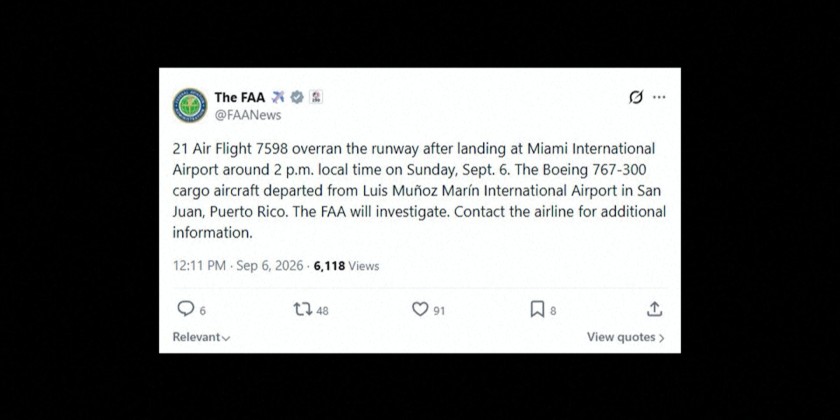This screenshot has height=420, width=840.
Task: Open the three-dot more options menu
Action: [659, 97]
